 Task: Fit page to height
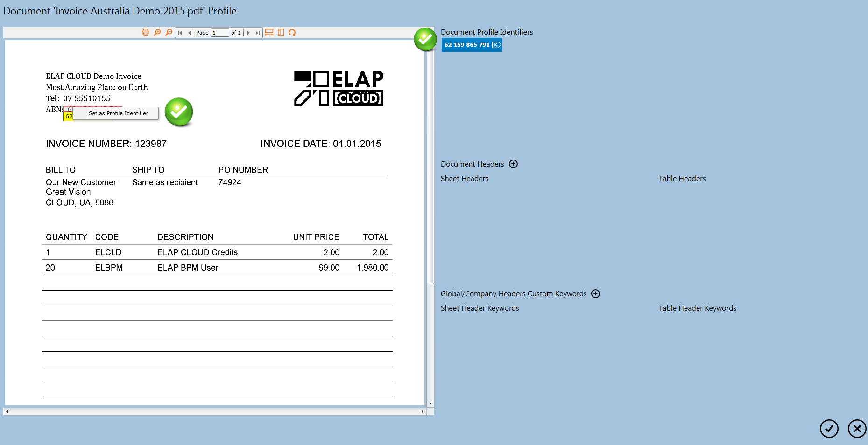(x=281, y=33)
